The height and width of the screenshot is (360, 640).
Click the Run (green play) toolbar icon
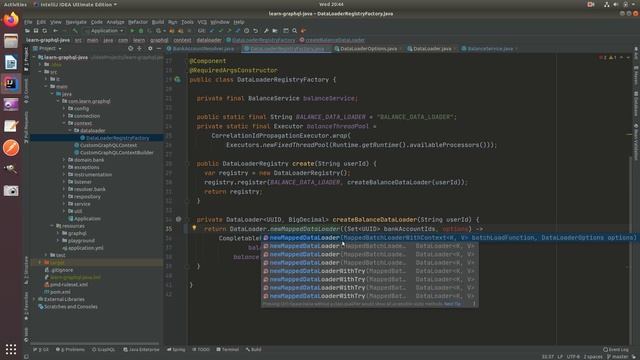132,31
